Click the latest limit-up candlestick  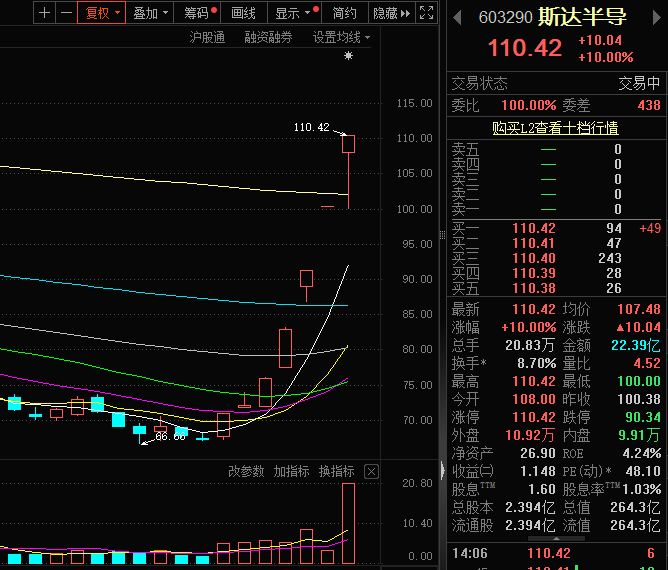(348, 172)
